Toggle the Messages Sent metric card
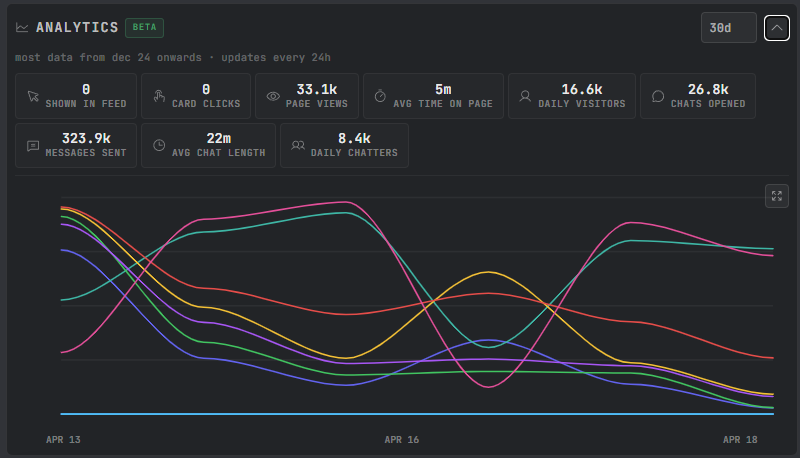The height and width of the screenshot is (458, 800). tap(76, 145)
